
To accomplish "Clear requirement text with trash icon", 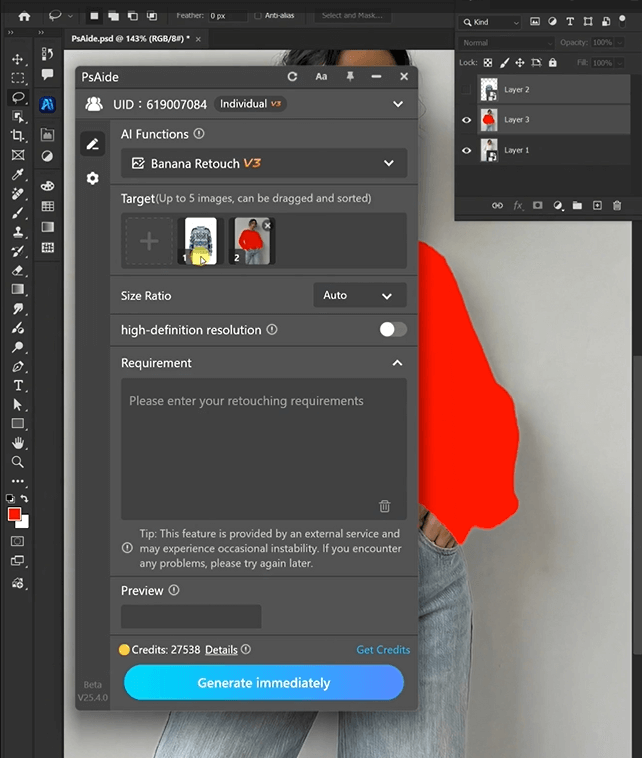I will (x=384, y=506).
